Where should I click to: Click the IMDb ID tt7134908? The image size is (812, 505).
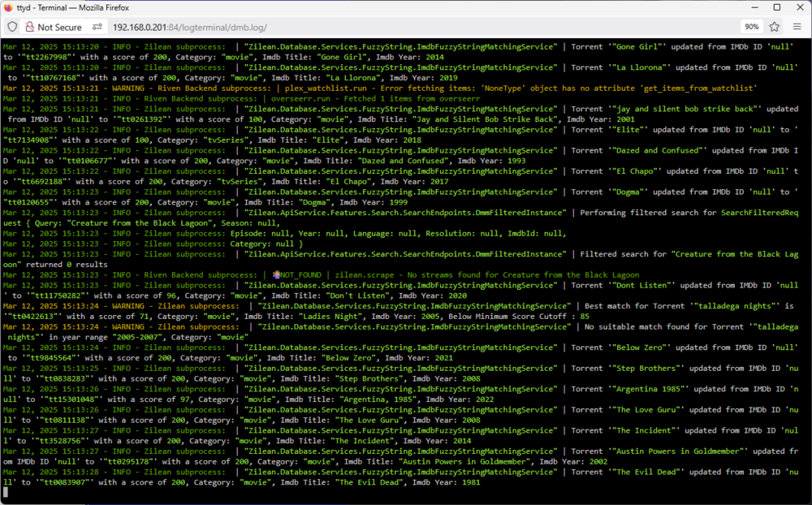click(x=28, y=140)
